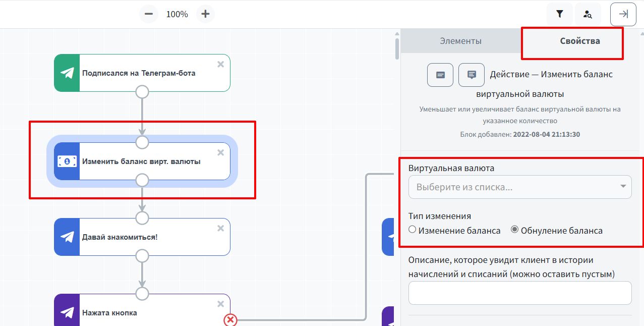Click the client history description input field

(x=520, y=293)
